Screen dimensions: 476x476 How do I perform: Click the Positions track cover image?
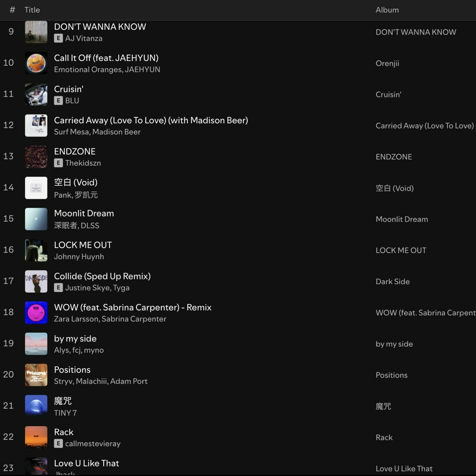click(x=36, y=375)
